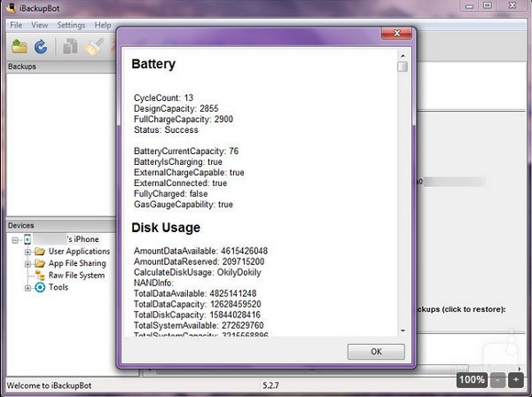Click the Devices panel header
Viewport: 532px width, 397px height.
[61, 225]
